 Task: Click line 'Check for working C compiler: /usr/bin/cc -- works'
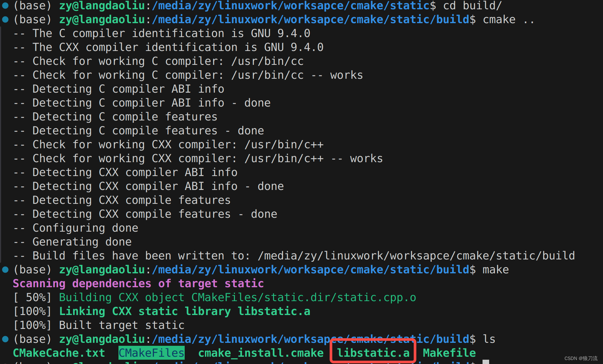coord(188,75)
